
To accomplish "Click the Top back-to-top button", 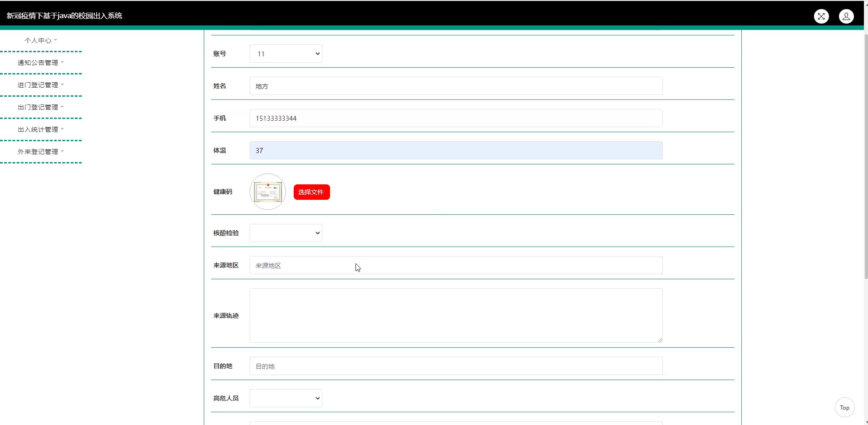I will point(844,408).
